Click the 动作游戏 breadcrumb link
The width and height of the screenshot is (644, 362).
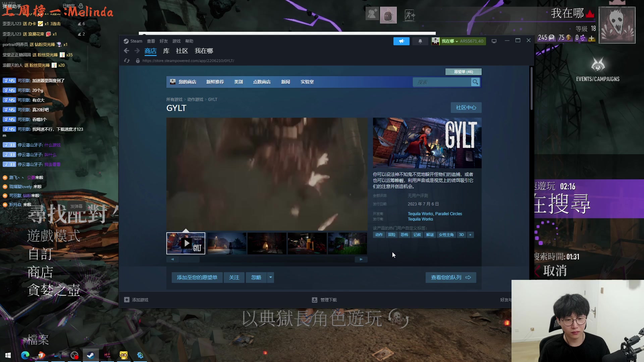point(195,100)
